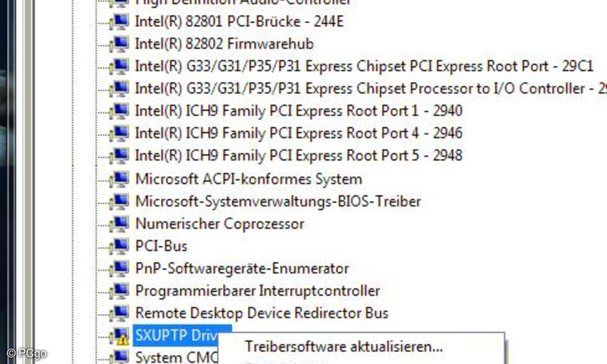Choose Treibersoftware aktualisieren from the context menu
This screenshot has height=364, width=607.
tap(344, 347)
